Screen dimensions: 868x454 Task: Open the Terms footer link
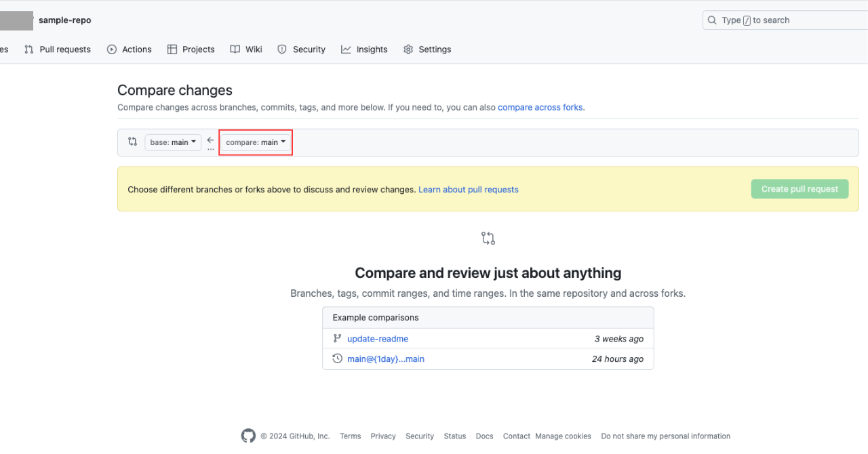(x=351, y=436)
